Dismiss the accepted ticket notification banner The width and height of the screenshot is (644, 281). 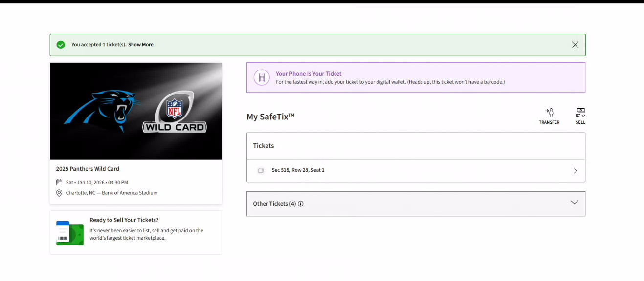coord(575,45)
